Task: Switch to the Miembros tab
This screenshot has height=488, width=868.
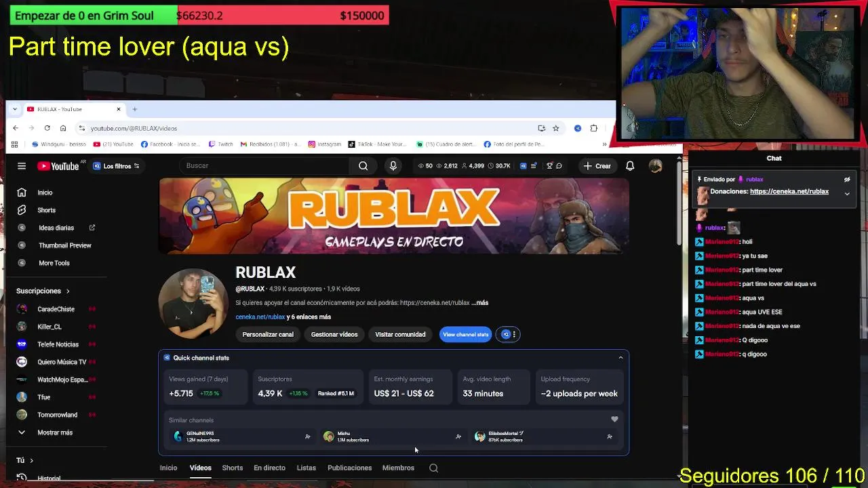Action: tap(398, 468)
